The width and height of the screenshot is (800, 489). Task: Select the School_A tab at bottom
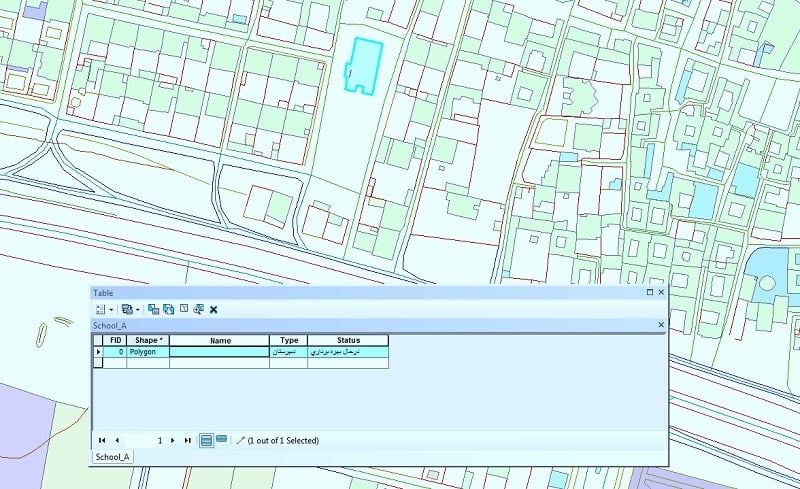click(112, 457)
